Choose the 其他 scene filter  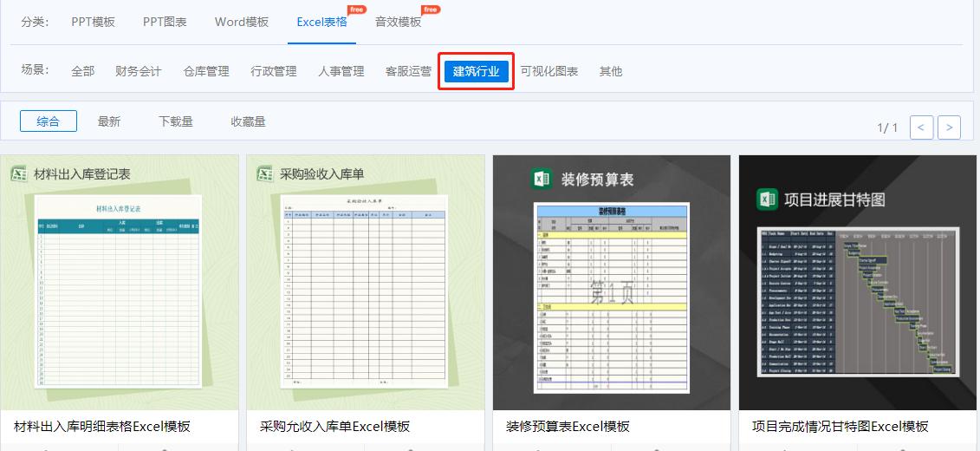611,71
